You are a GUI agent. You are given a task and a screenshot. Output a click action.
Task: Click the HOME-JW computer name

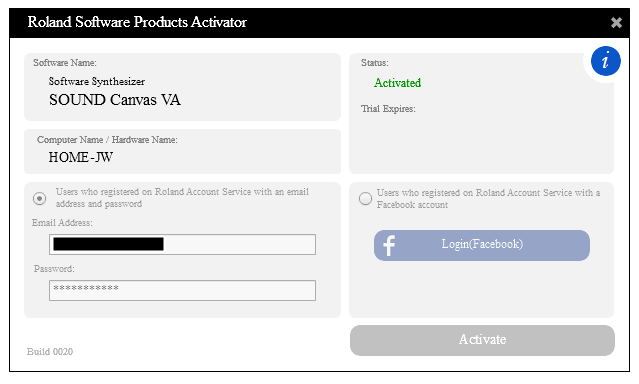click(81, 157)
